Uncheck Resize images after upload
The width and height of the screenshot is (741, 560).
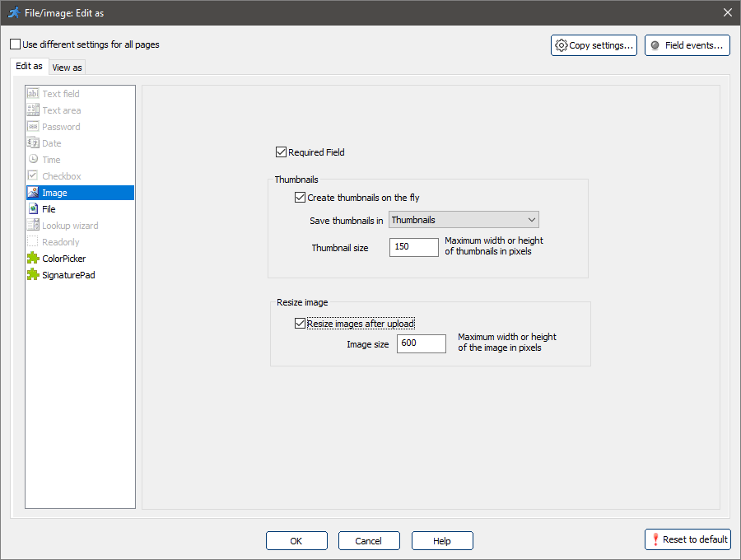[x=300, y=324]
